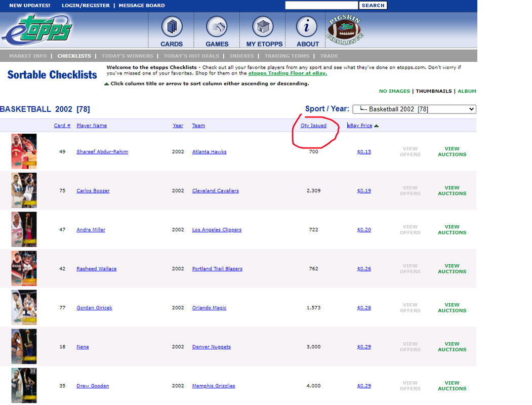View offers for Rasheed Wallace

click(410, 268)
